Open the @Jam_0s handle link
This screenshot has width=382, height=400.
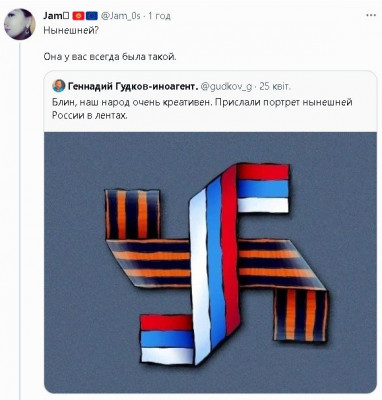(120, 16)
